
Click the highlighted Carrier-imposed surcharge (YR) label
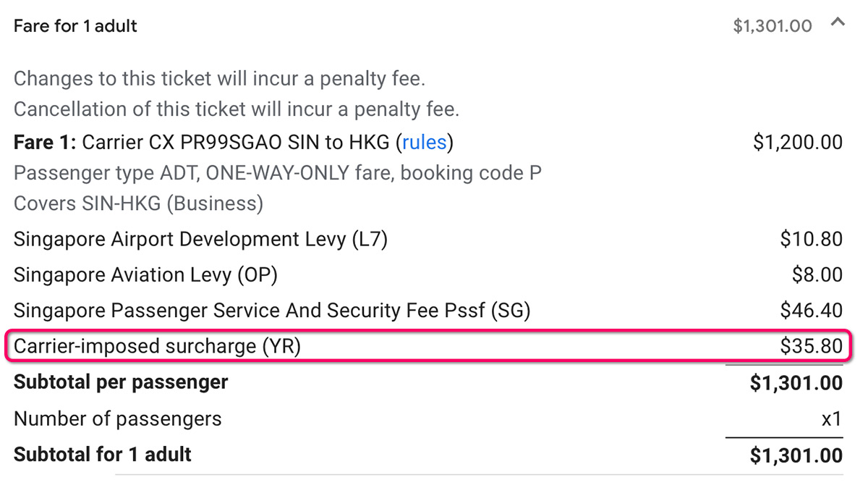coord(157,346)
